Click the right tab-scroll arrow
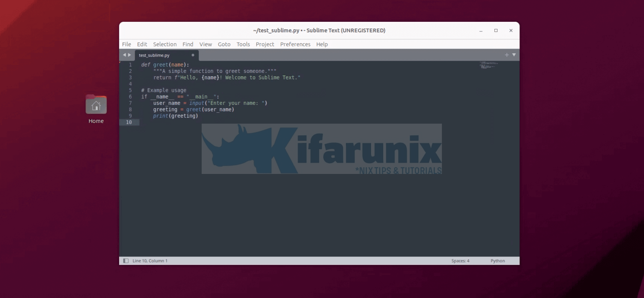644x298 pixels. pos(129,54)
